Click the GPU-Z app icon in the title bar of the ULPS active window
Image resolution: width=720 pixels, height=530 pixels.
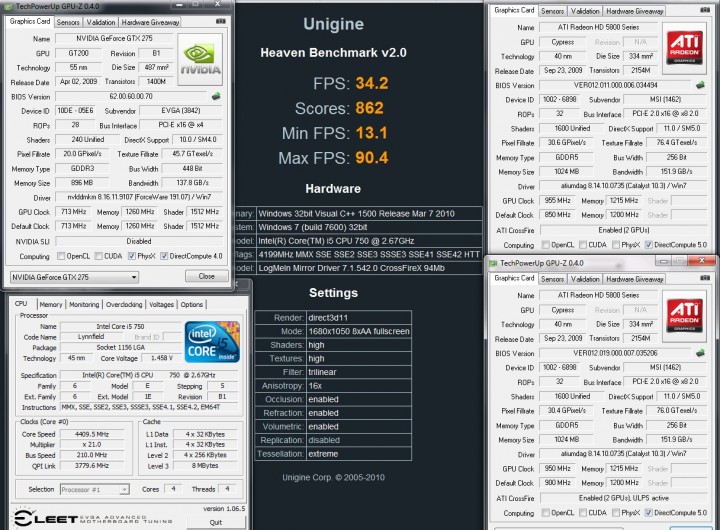(x=494, y=263)
